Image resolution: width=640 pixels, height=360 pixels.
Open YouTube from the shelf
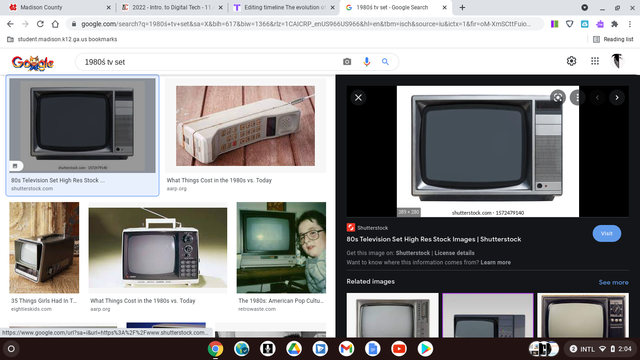[399, 349]
